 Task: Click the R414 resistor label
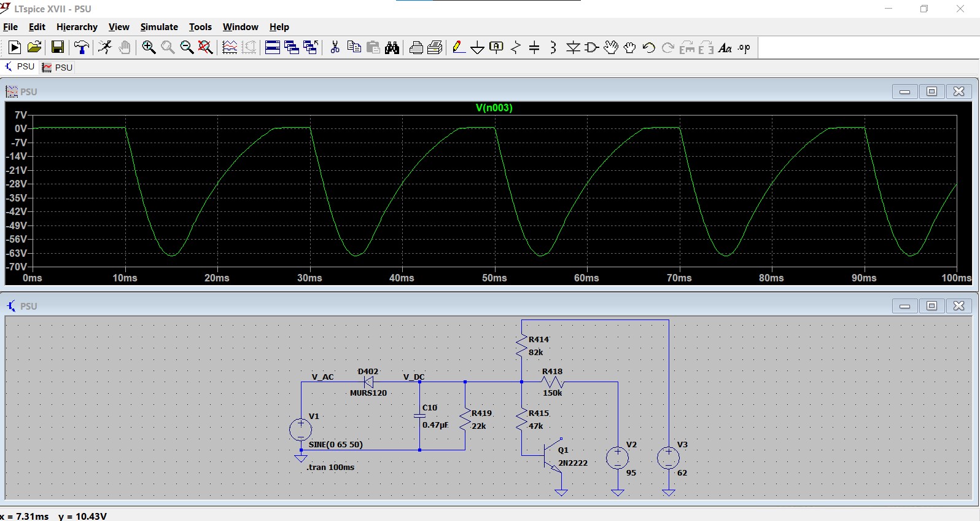tap(539, 340)
